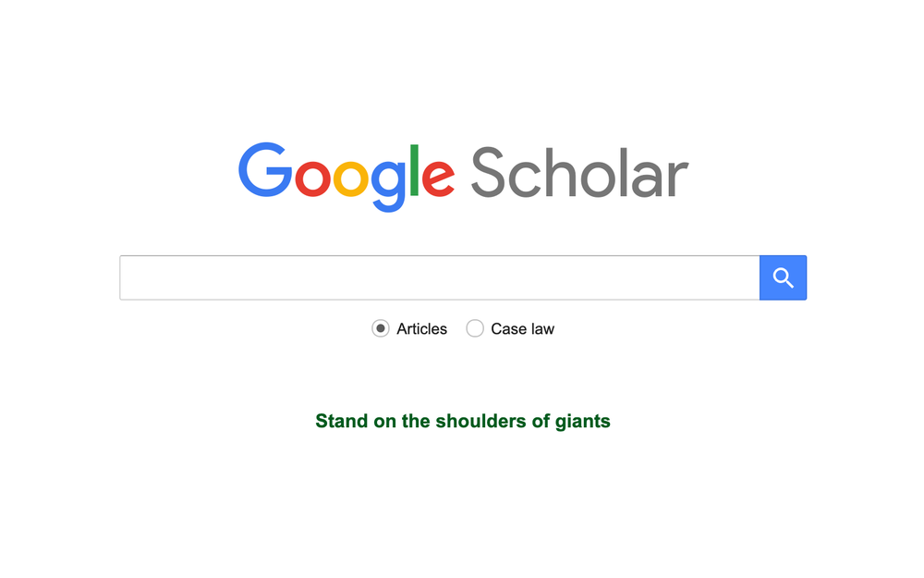924x578 pixels.
Task: Click the blue magnifying glass search icon
Action: click(783, 277)
